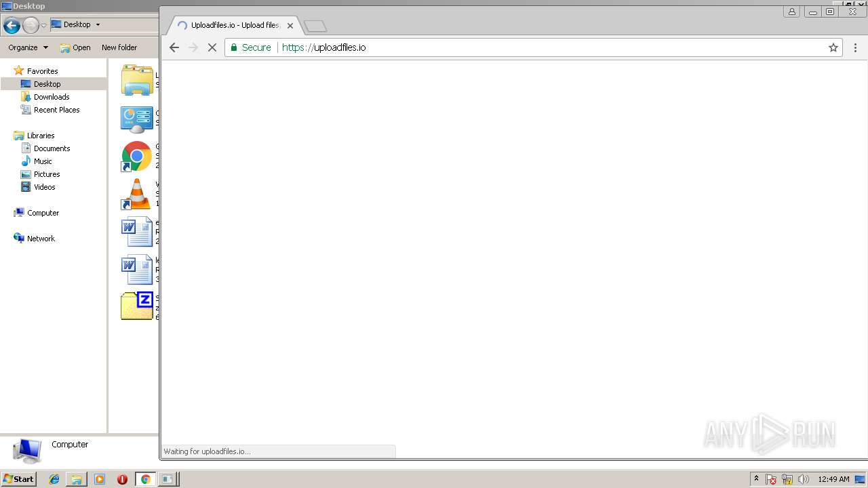This screenshot has width=868, height=488.
Task: Open a new Chrome tab
Action: pos(315,26)
